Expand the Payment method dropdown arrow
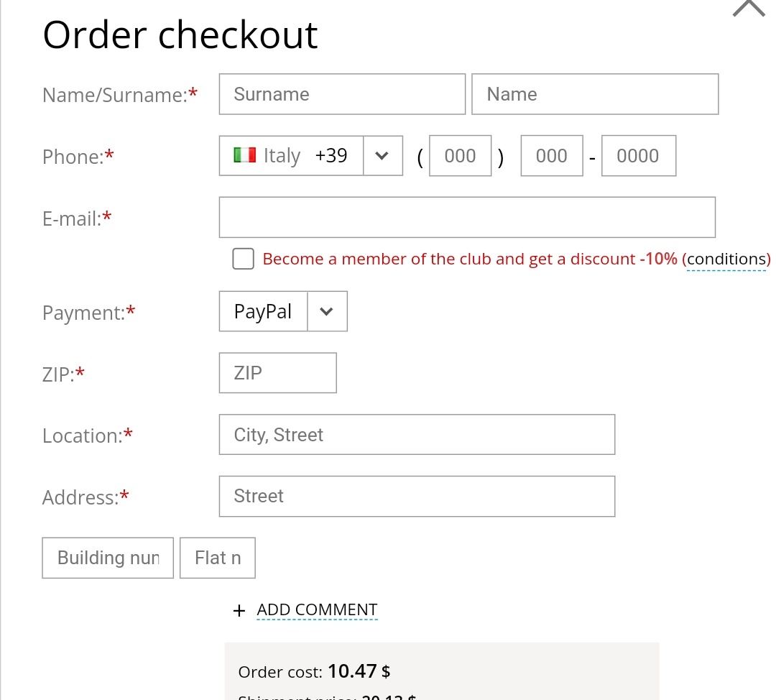Viewport: 776px width, 700px height. pos(327,311)
